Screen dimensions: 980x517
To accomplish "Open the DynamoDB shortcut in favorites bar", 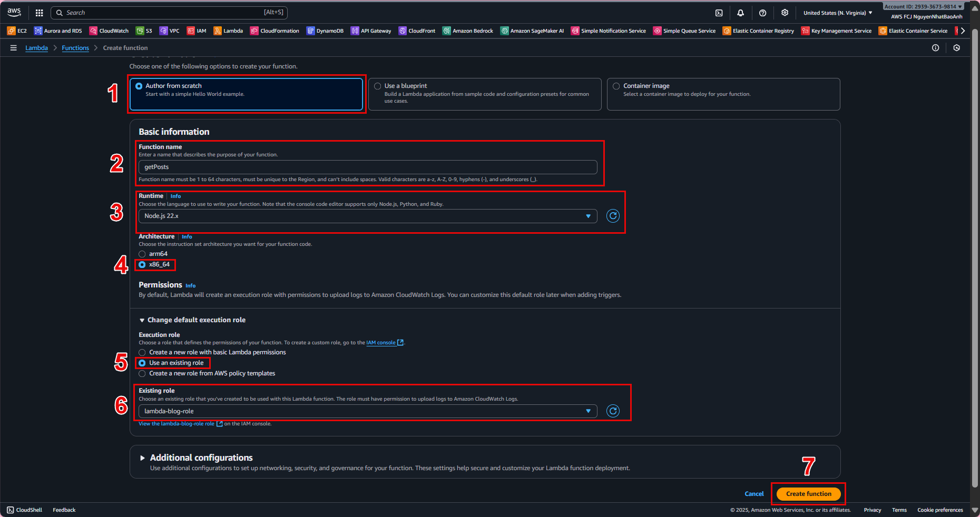I will pyautogui.click(x=325, y=31).
